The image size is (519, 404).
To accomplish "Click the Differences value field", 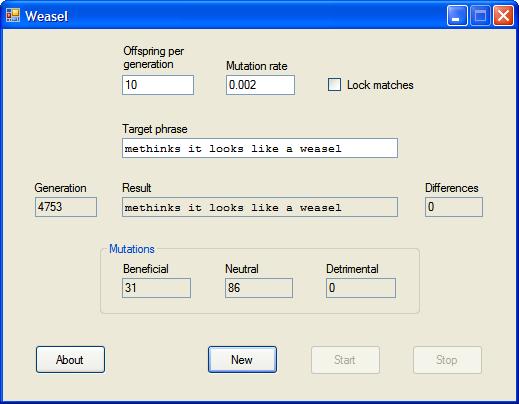I will click(x=454, y=207).
